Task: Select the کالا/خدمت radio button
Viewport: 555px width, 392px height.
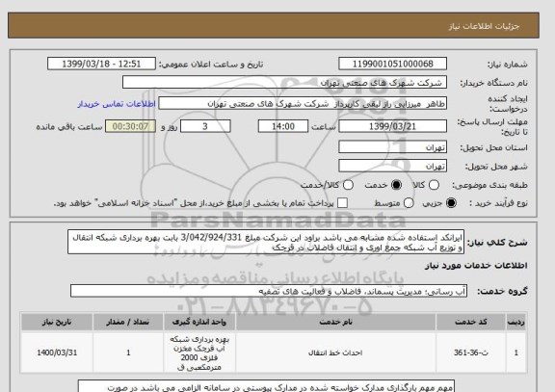Action: point(348,185)
